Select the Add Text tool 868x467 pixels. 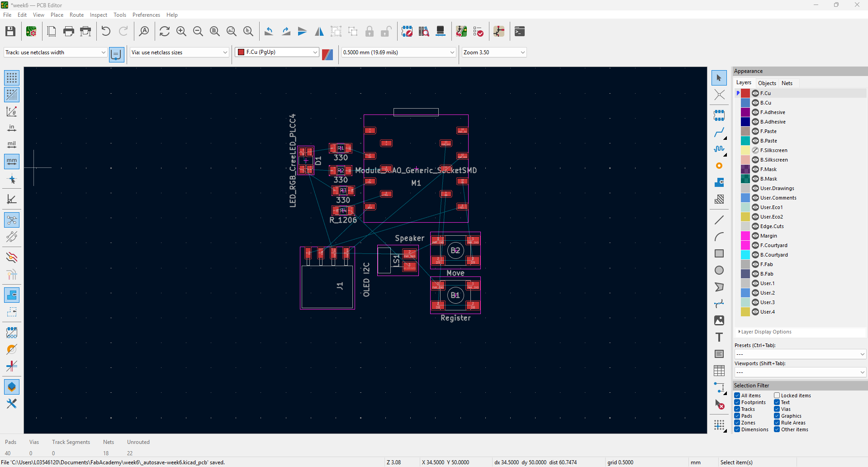pos(719,337)
